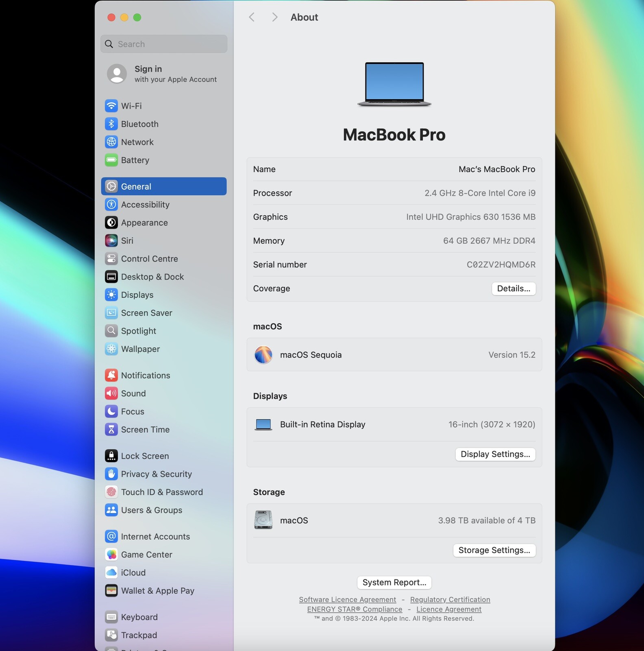Open the Appearance icon
Screen dimensions: 644x651
111,223
